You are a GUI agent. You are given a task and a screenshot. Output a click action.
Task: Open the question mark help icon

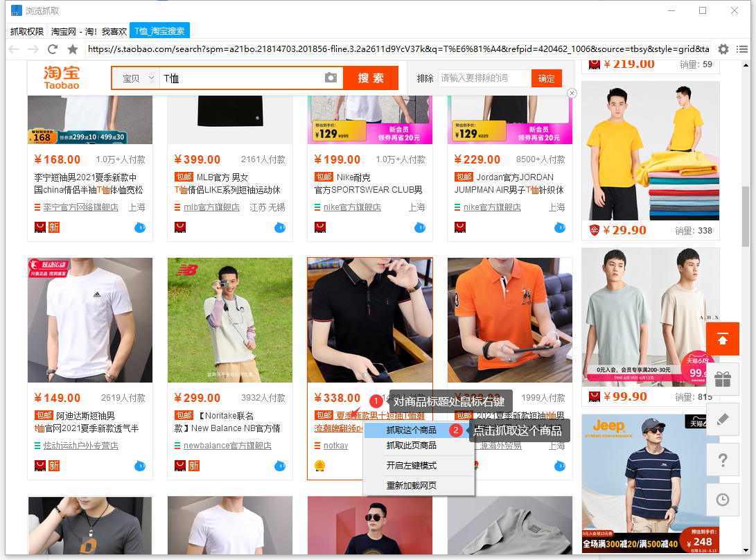(x=723, y=460)
